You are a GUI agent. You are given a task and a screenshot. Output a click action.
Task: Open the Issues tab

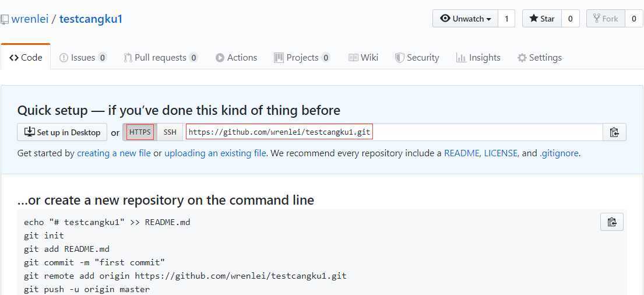83,58
